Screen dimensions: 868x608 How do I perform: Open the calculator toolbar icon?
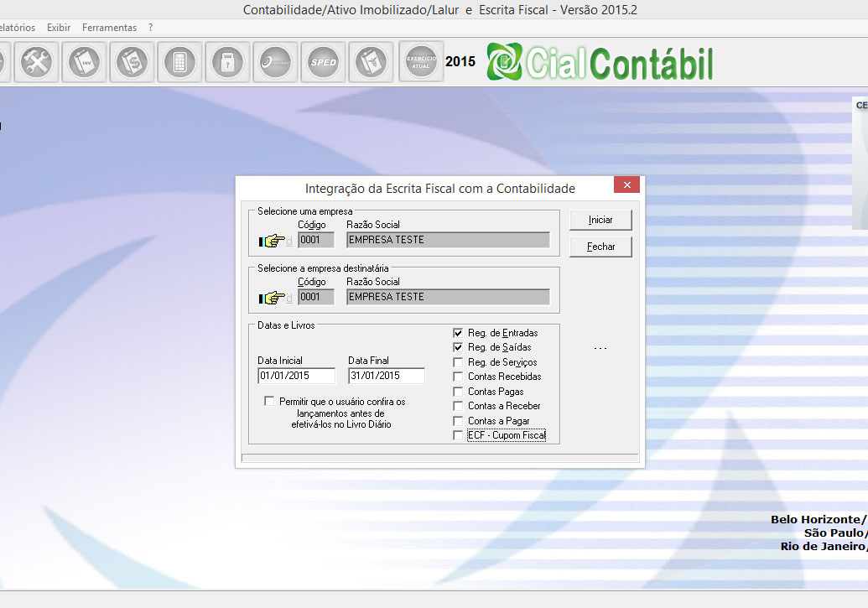[180, 61]
